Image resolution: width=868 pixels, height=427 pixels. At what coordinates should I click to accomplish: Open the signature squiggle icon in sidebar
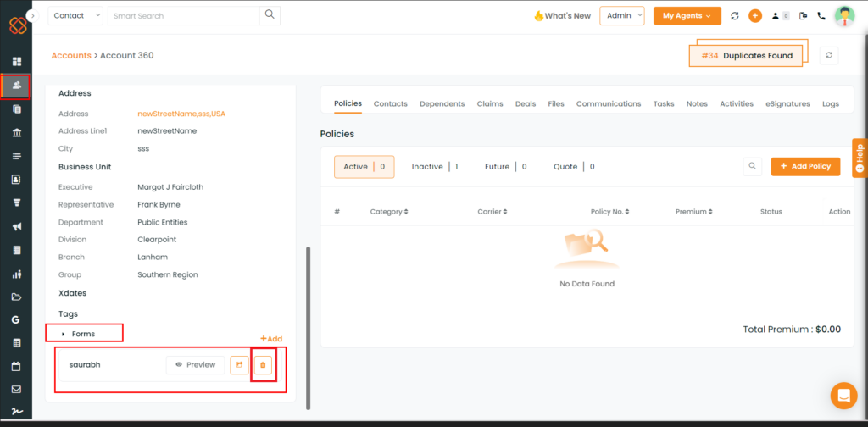[x=17, y=413]
